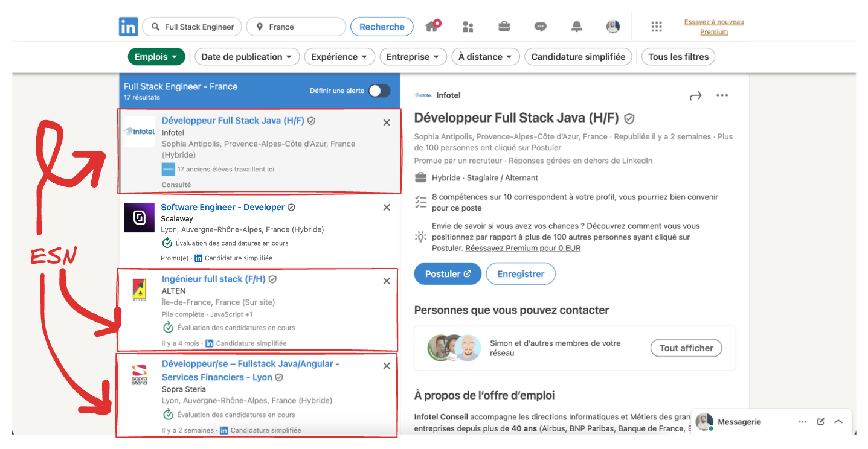Click the Recherche button
The width and height of the screenshot is (868, 449).
(x=382, y=27)
